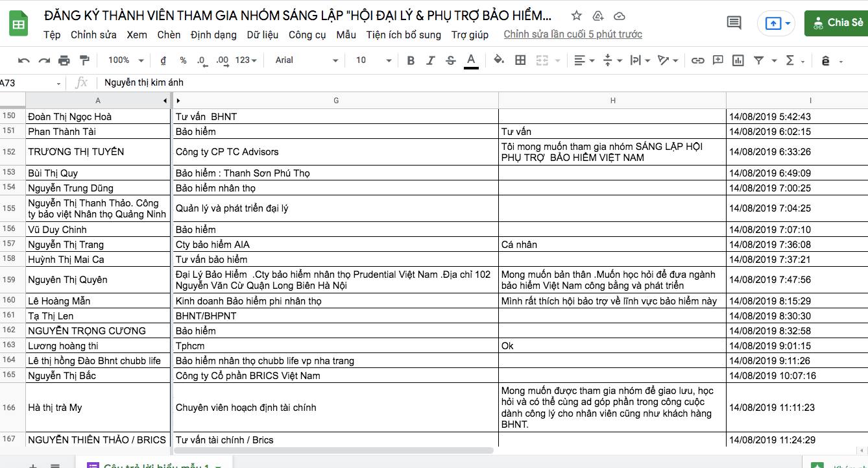The image size is (868, 468).
Task: Move document to folder icon
Action: click(598, 16)
